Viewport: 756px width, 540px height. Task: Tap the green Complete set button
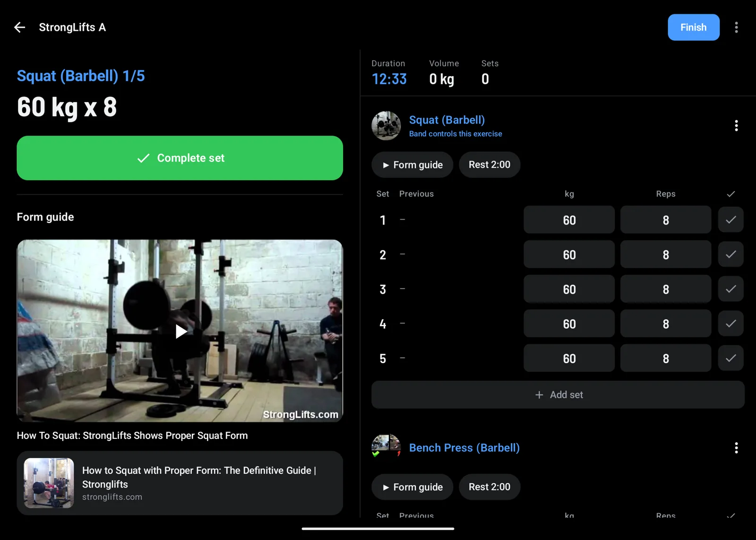180,158
